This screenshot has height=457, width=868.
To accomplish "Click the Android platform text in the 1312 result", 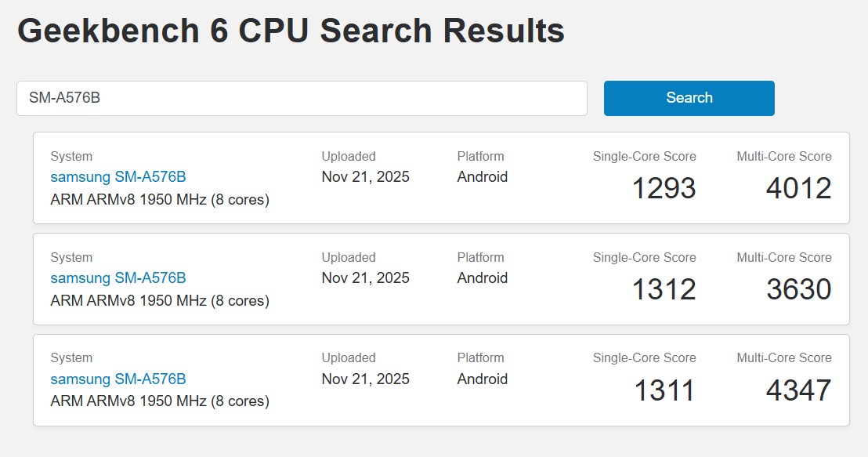I will (483, 278).
